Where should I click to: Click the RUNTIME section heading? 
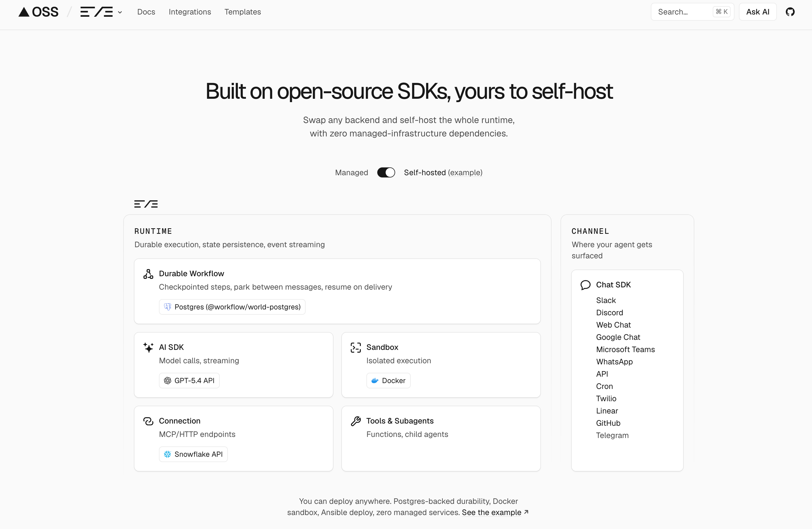point(153,231)
